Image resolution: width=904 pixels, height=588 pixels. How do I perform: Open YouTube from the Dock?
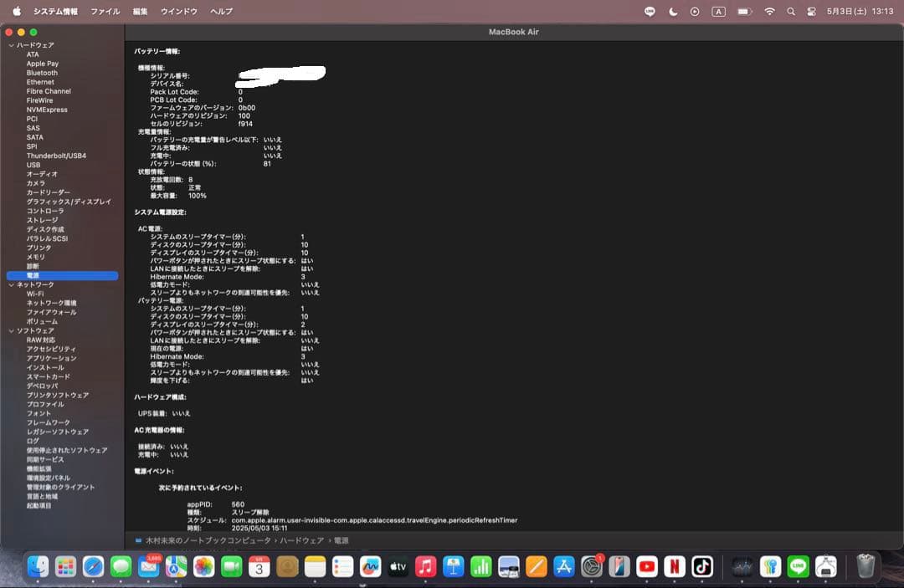click(645, 567)
